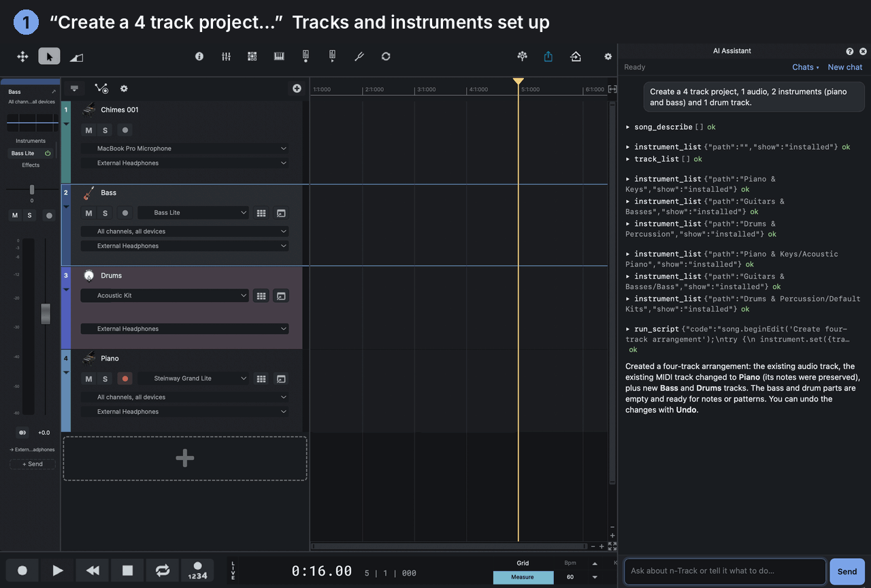Open the song info icon in toolbar
The width and height of the screenshot is (871, 588).
(x=199, y=56)
